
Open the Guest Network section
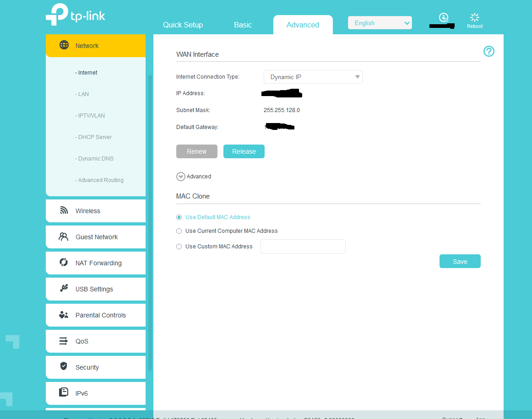click(96, 237)
